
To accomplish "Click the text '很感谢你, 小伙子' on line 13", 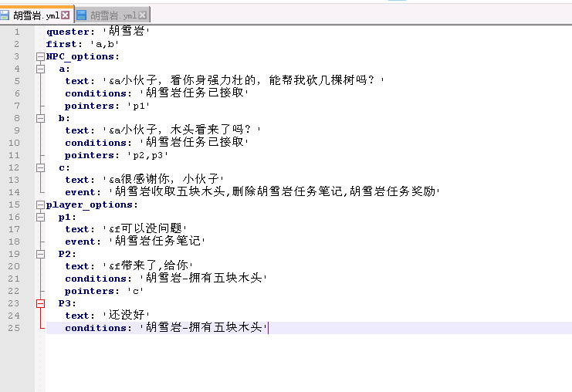I will click(x=170, y=179).
